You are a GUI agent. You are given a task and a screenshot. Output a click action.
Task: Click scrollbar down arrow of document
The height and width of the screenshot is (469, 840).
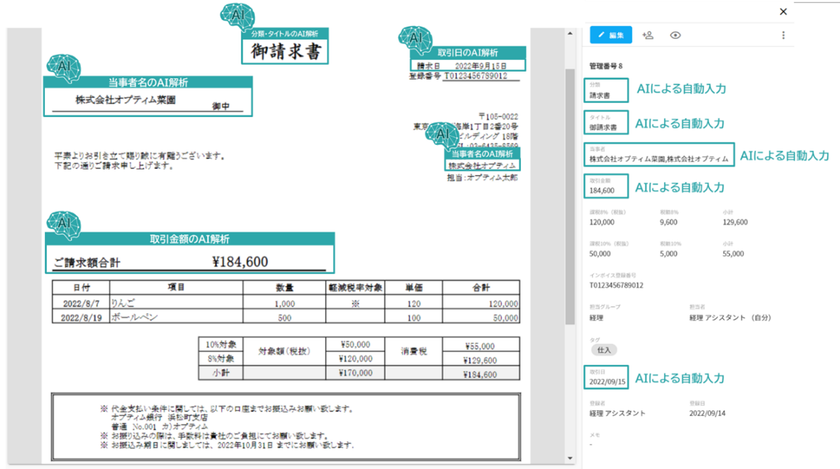coord(570,458)
